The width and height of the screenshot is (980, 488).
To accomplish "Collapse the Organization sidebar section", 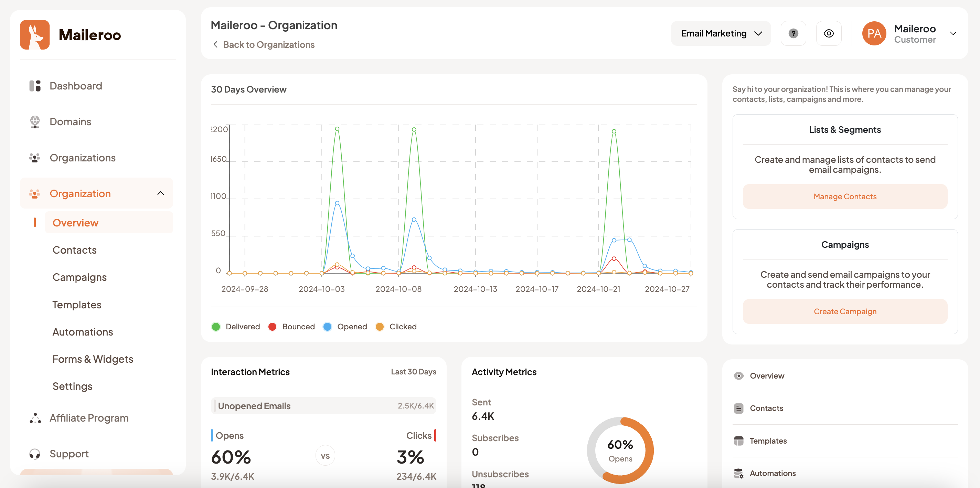I will pyautogui.click(x=161, y=193).
